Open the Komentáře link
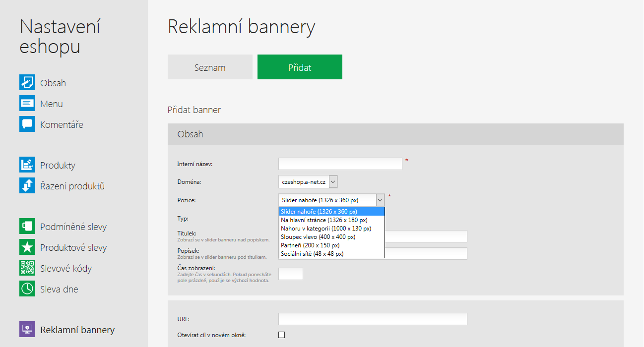644x347 pixels. [x=62, y=124]
